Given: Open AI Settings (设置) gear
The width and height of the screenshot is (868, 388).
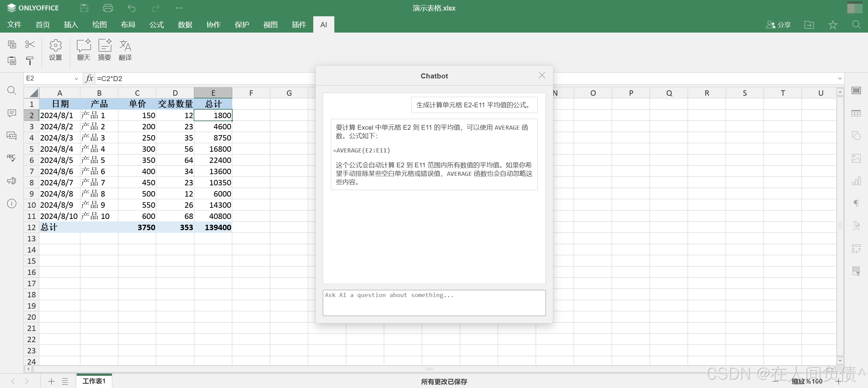Looking at the screenshot, I should click(x=56, y=50).
